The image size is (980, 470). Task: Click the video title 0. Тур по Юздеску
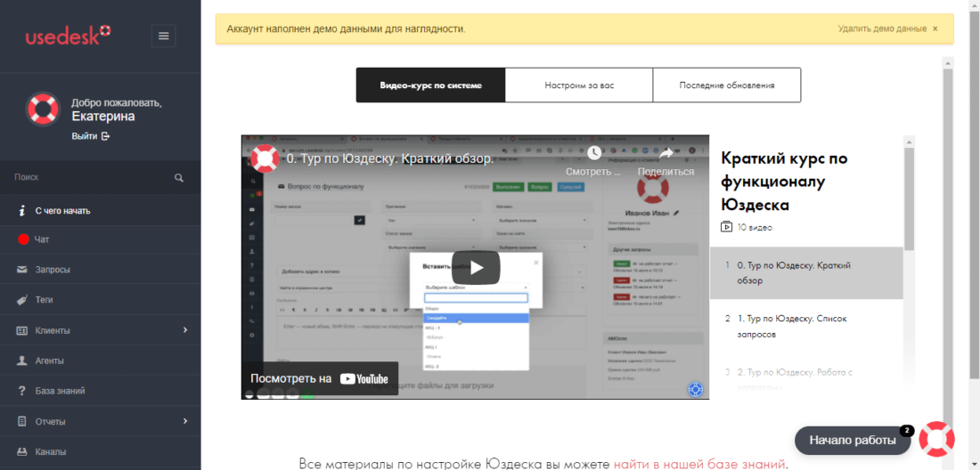point(390,158)
